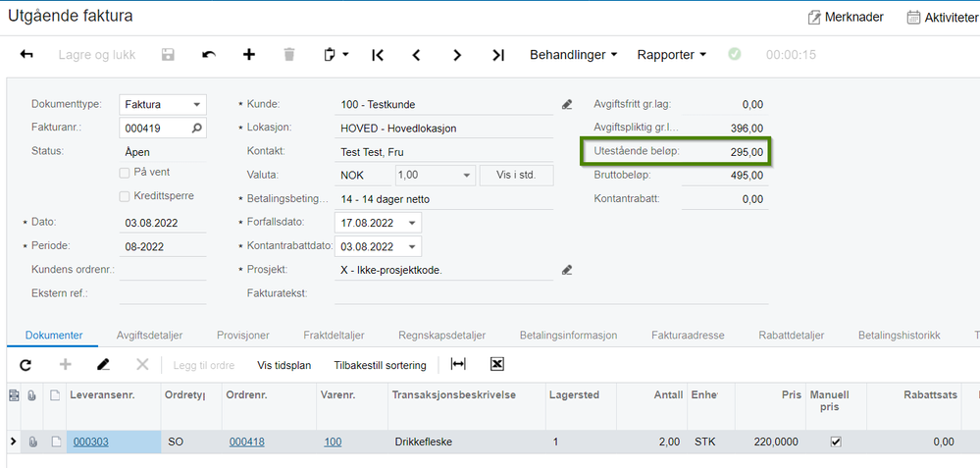Open the Fakturaadresse tab
Screen dimensions: 980x468
coord(688,336)
